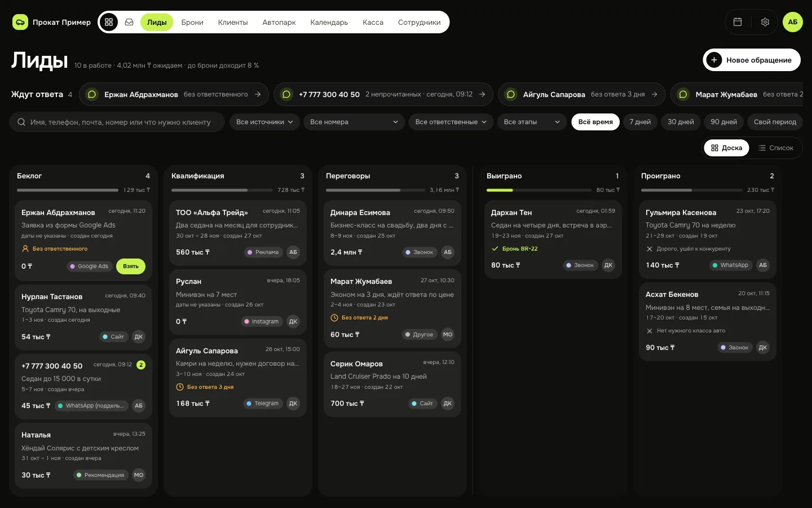The image size is (812, 508).
Task: Click the arrow on Ержан Абдрахманов waiting chip
Action: 258,94
